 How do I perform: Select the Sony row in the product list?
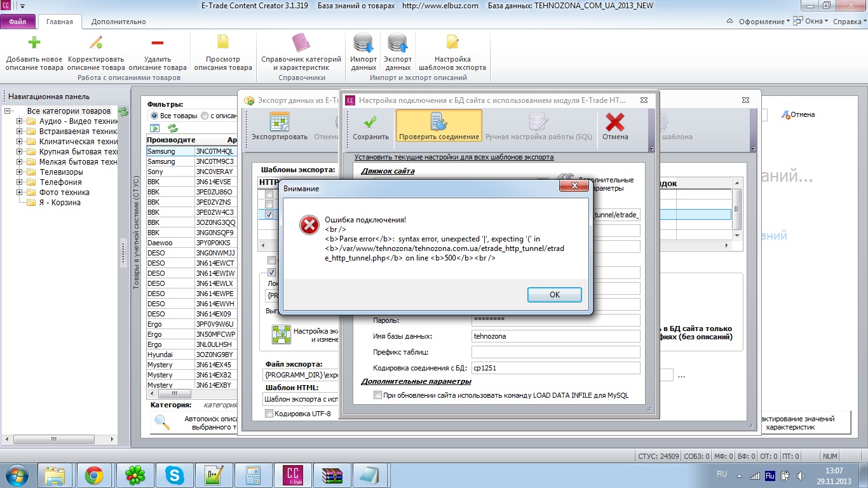pos(191,172)
